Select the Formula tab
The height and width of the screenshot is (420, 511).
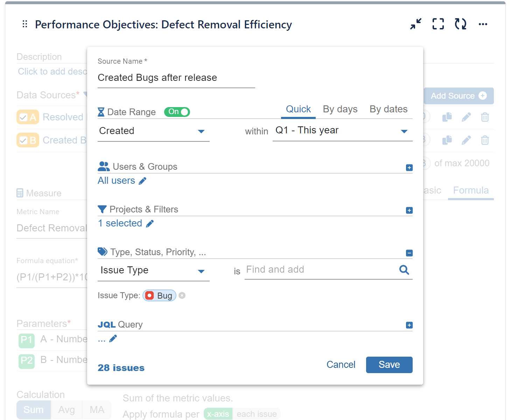click(x=471, y=190)
